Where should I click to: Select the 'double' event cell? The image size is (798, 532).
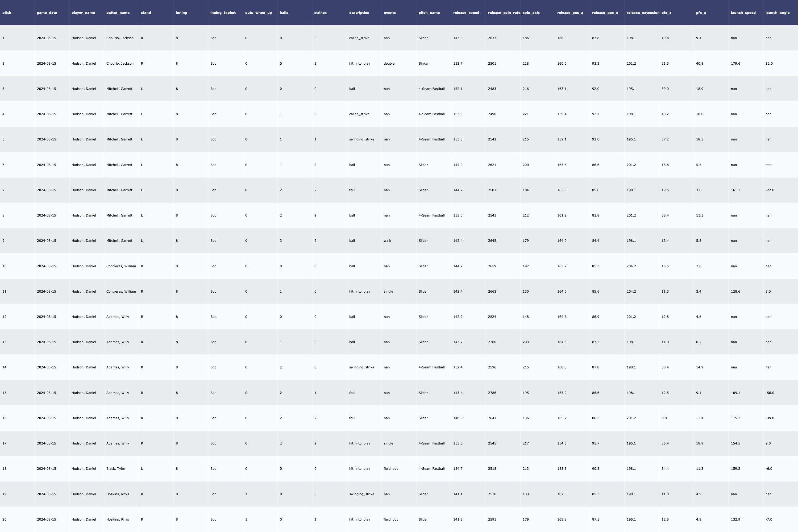(389, 64)
